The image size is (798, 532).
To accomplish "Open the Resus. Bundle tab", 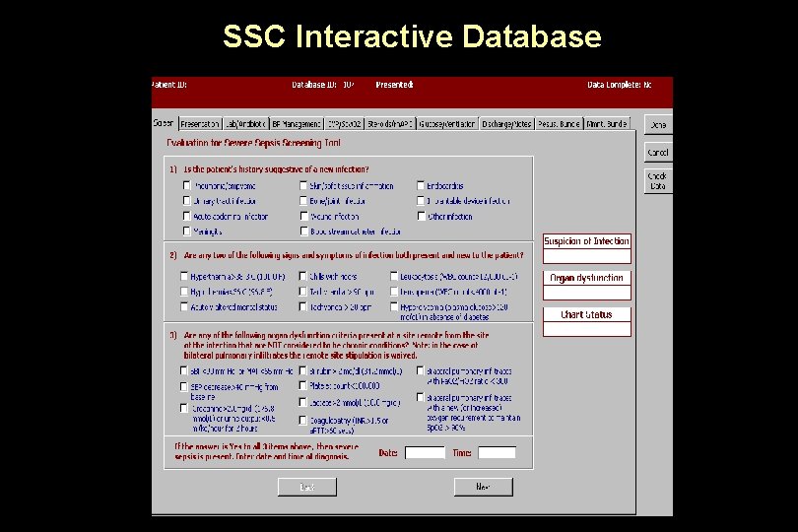I will (x=559, y=124).
